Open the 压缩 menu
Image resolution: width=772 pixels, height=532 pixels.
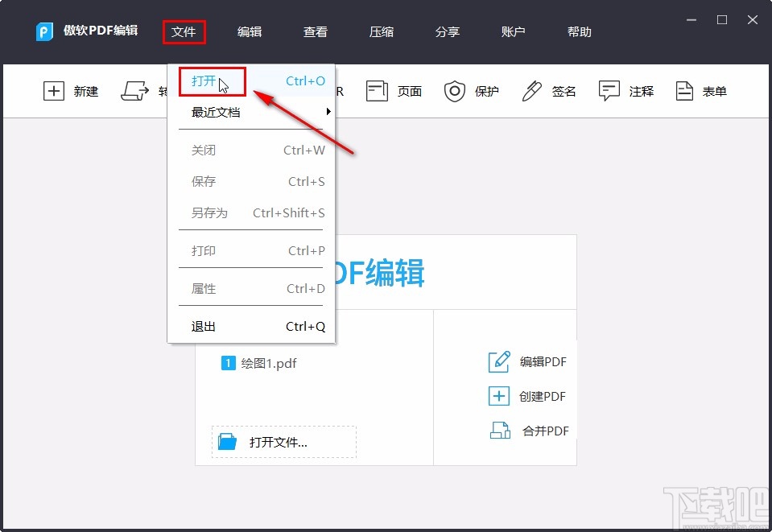(381, 31)
